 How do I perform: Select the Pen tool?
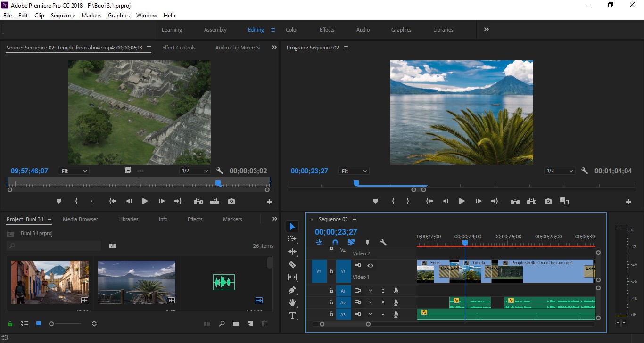click(292, 290)
